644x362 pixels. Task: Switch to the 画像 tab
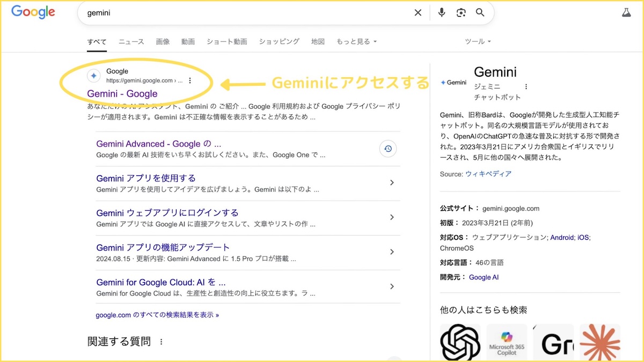coord(163,41)
